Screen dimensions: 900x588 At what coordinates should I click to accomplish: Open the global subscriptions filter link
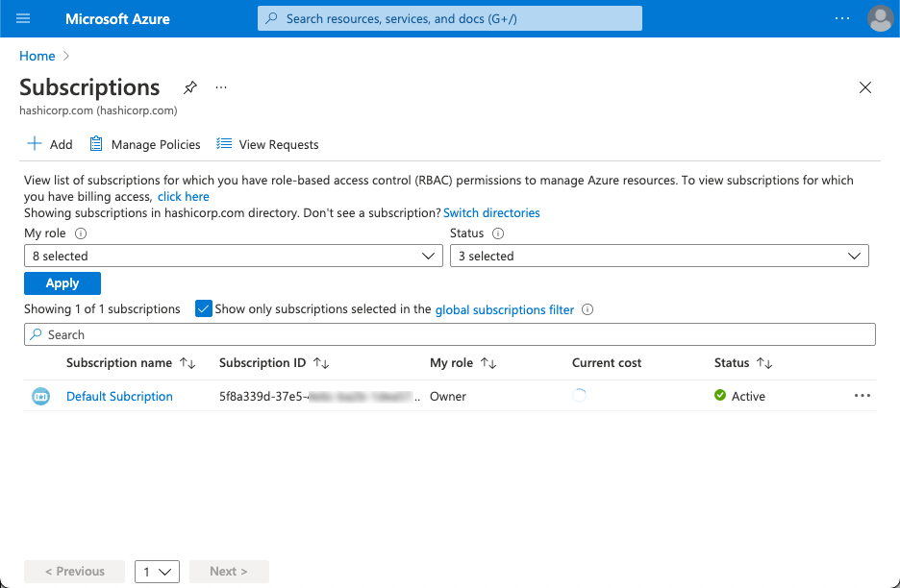point(505,309)
